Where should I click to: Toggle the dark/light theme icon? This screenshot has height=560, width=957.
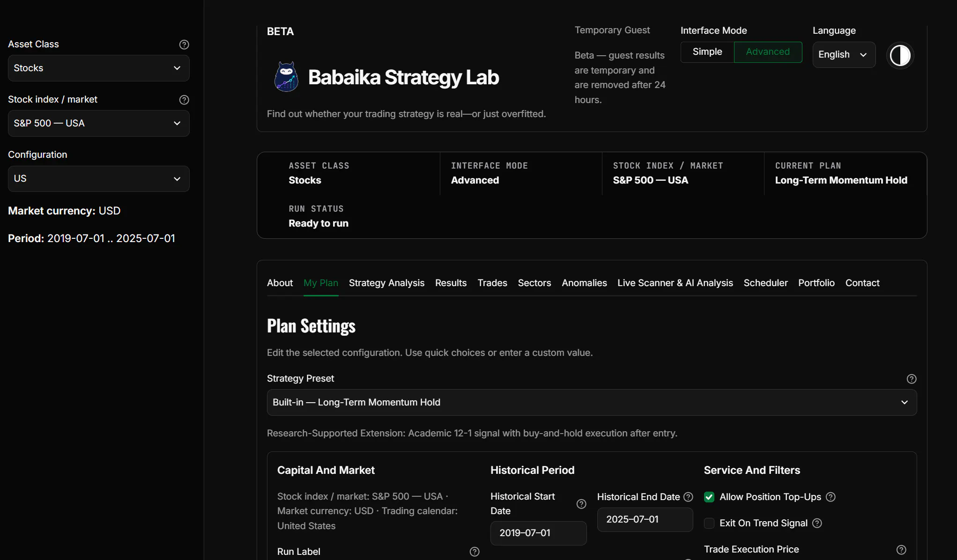pos(900,56)
